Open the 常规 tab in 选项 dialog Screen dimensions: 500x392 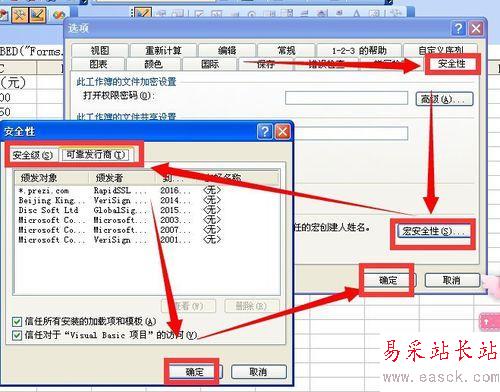[286, 50]
